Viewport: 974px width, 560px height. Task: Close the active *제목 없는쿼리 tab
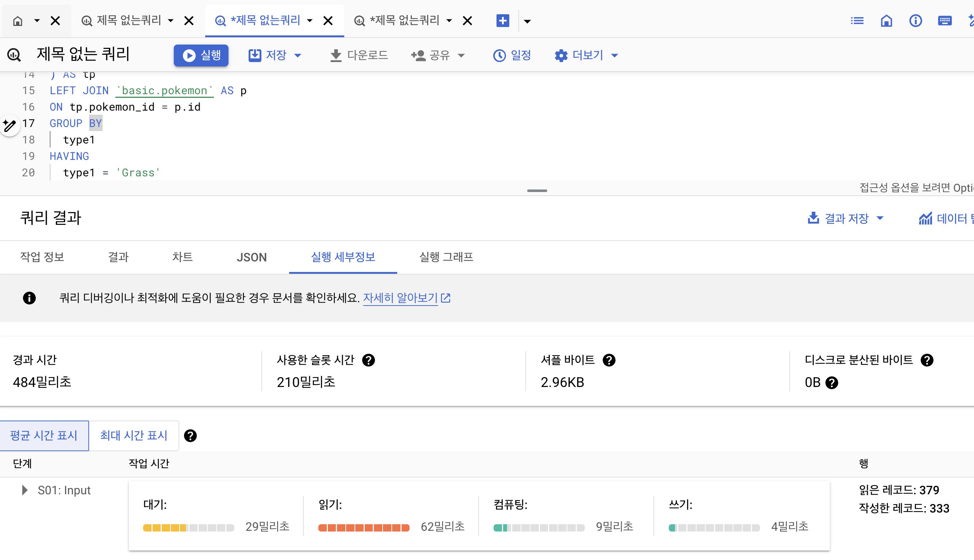pyautogui.click(x=328, y=21)
